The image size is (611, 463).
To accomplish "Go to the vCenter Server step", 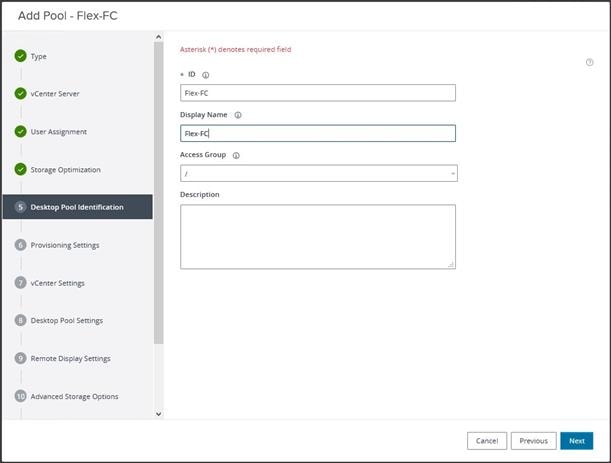I will (x=55, y=94).
